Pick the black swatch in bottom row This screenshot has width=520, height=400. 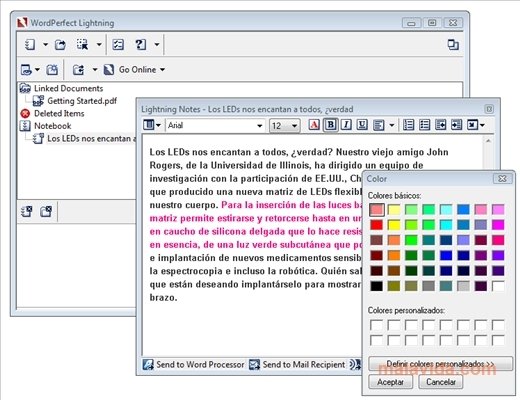[x=377, y=286]
